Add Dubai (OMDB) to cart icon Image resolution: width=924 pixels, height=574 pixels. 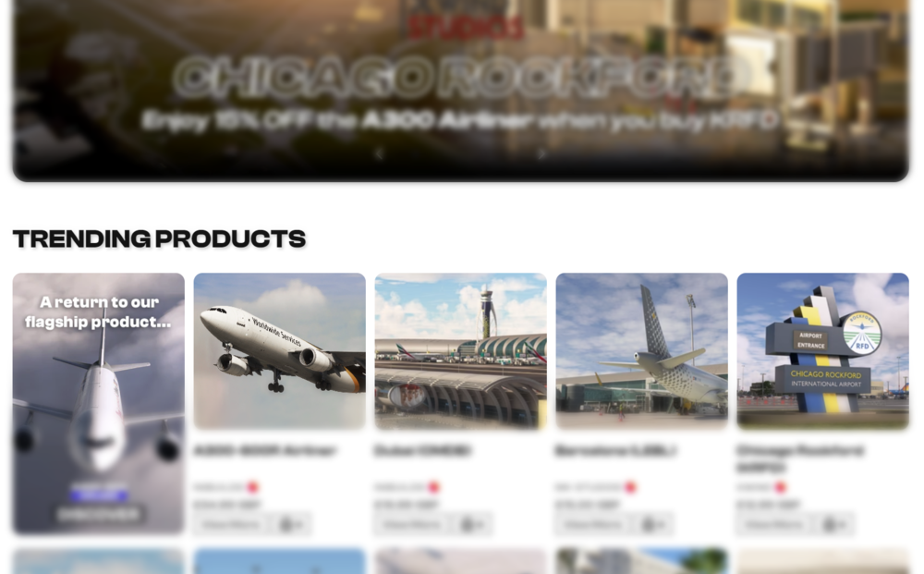click(x=471, y=524)
